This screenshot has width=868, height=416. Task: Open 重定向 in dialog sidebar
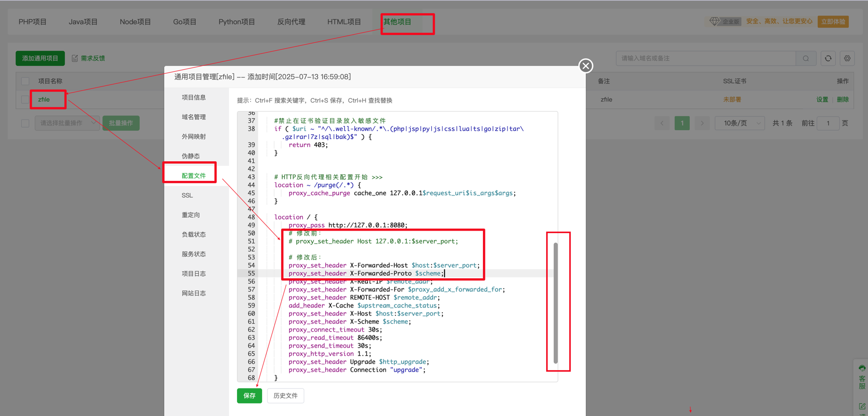point(191,215)
